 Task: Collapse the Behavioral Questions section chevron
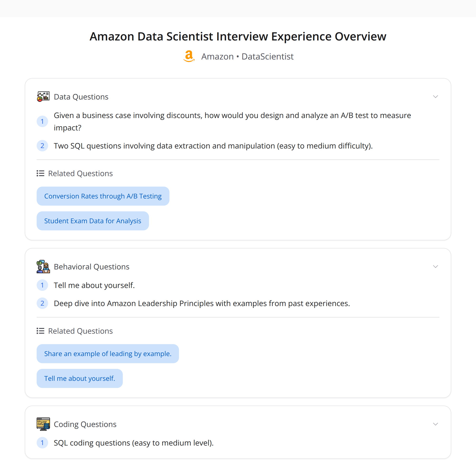(x=435, y=267)
